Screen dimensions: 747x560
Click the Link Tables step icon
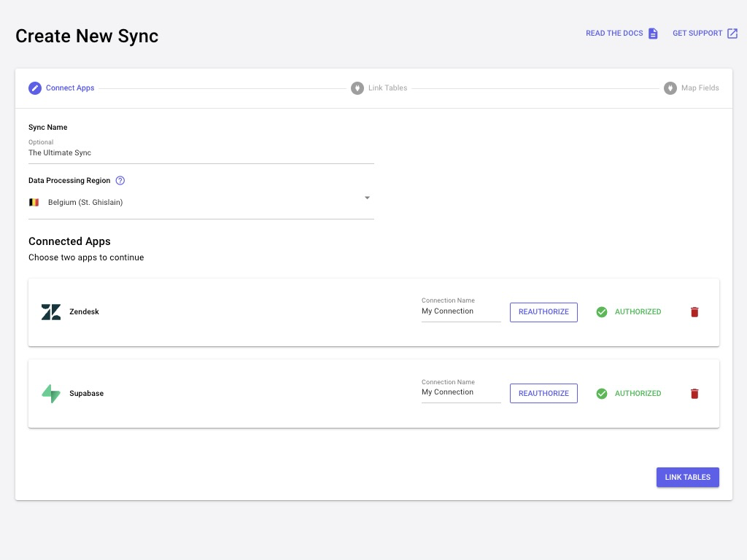(x=357, y=88)
